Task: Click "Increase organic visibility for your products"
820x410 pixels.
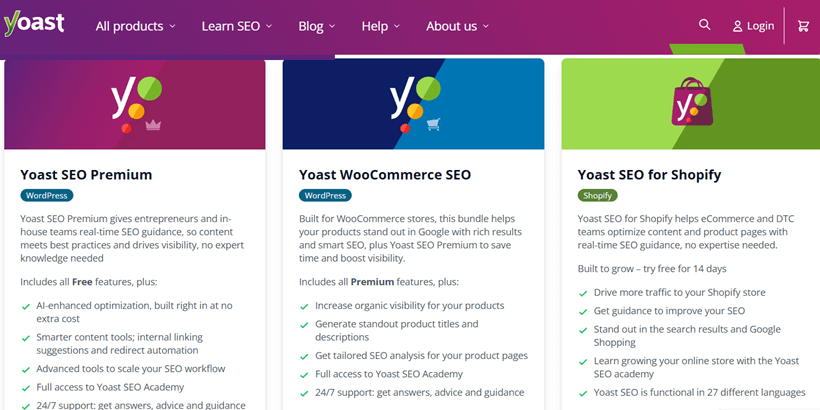Action: pyautogui.click(x=409, y=305)
